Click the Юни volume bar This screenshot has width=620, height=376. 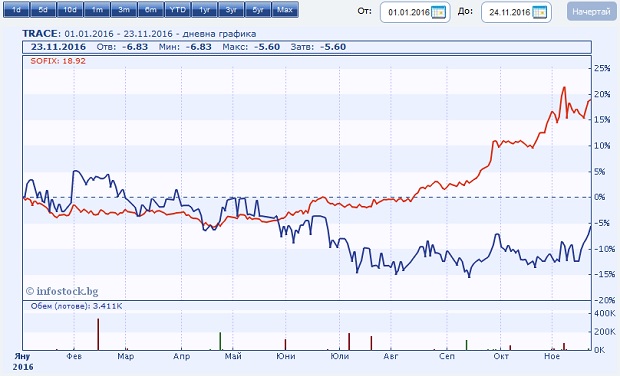[x=285, y=345]
